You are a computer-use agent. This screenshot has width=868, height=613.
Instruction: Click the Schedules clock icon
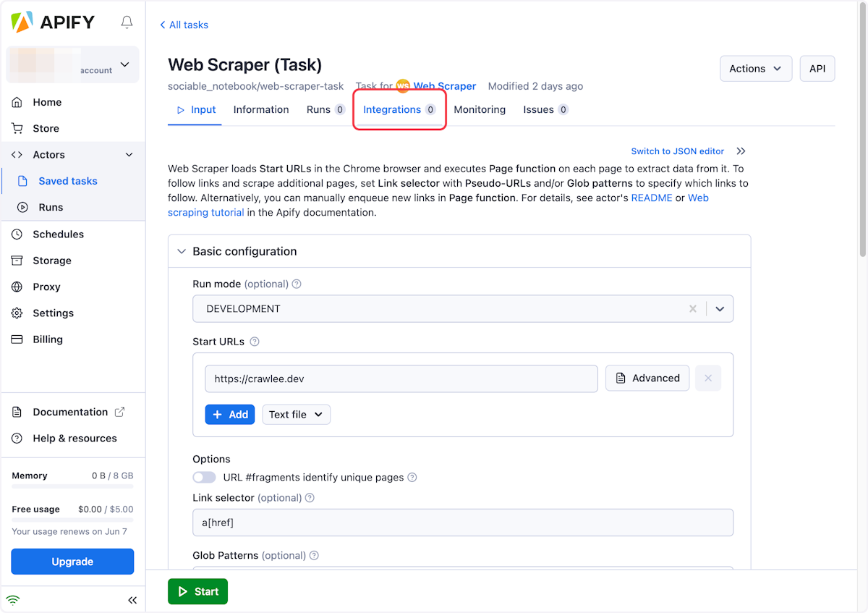point(17,234)
